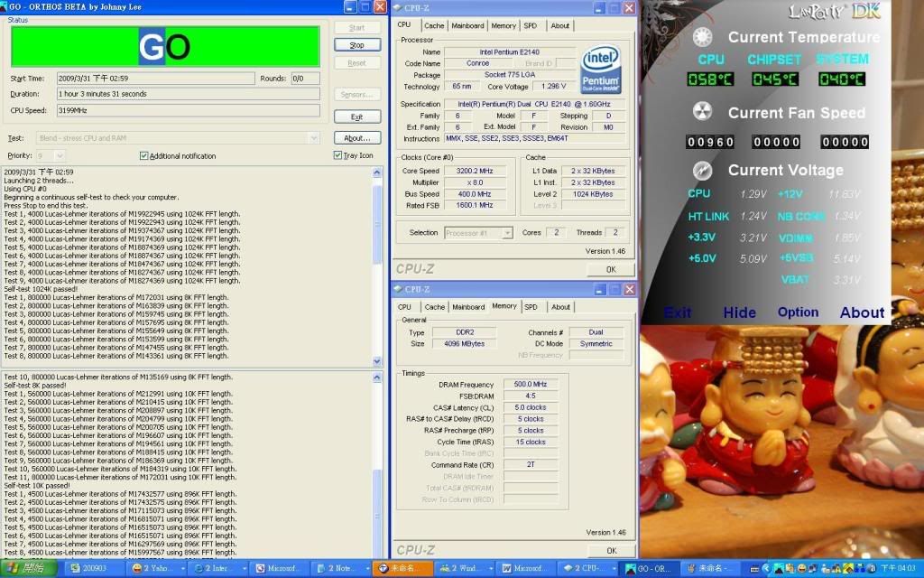
Task: Open the processor Selection dropdown in CPU-Z
Action: (x=507, y=233)
